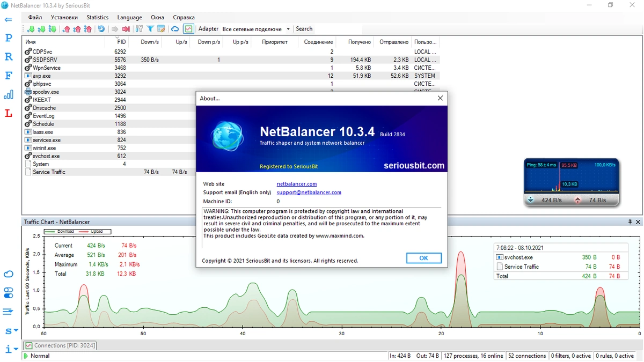Select the Service Traffic row in process list

(109, 172)
